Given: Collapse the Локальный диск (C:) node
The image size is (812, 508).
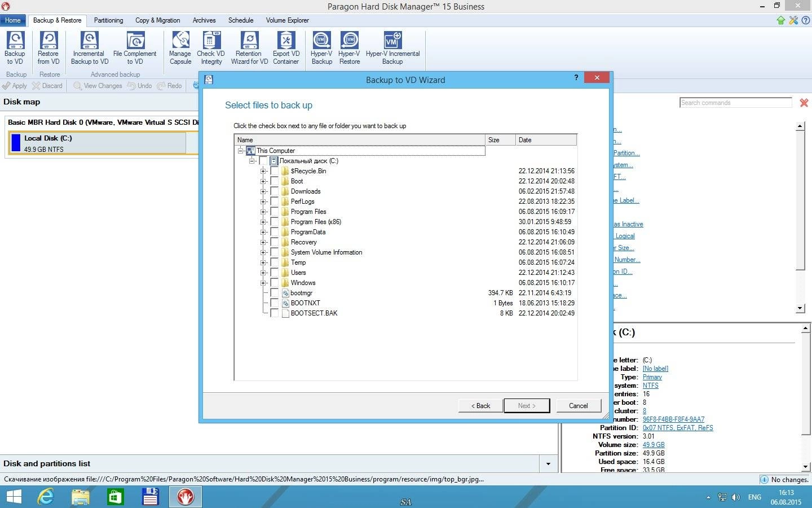Looking at the screenshot, I should coord(252,161).
